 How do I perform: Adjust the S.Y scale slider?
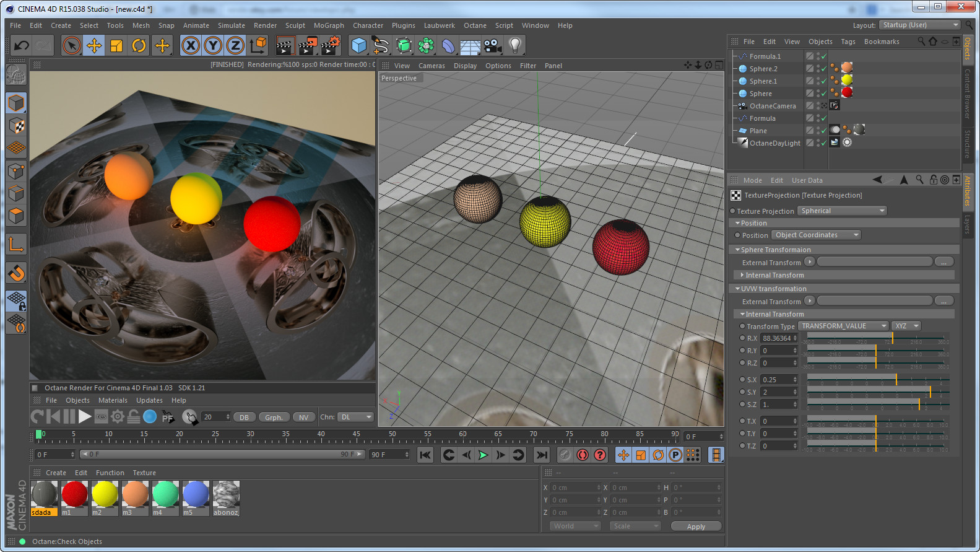(x=878, y=392)
